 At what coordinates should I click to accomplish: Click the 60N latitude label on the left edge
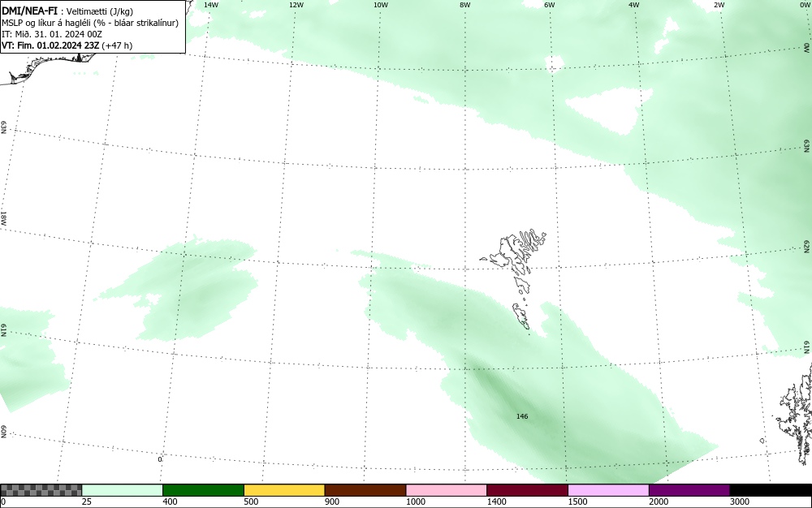point(3,432)
